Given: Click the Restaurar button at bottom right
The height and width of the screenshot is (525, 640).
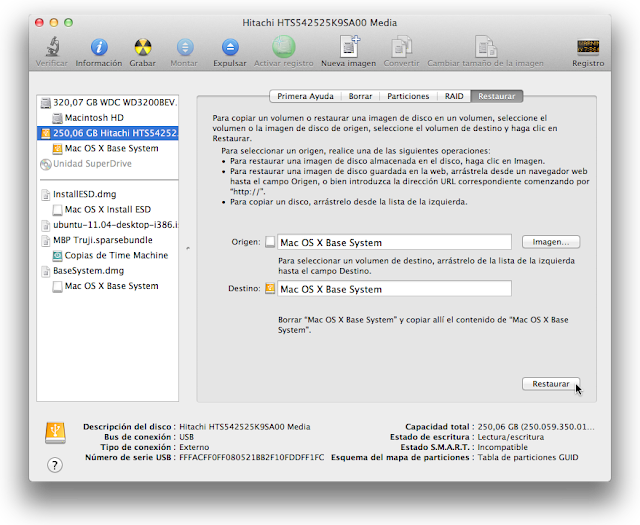Looking at the screenshot, I should (x=551, y=384).
